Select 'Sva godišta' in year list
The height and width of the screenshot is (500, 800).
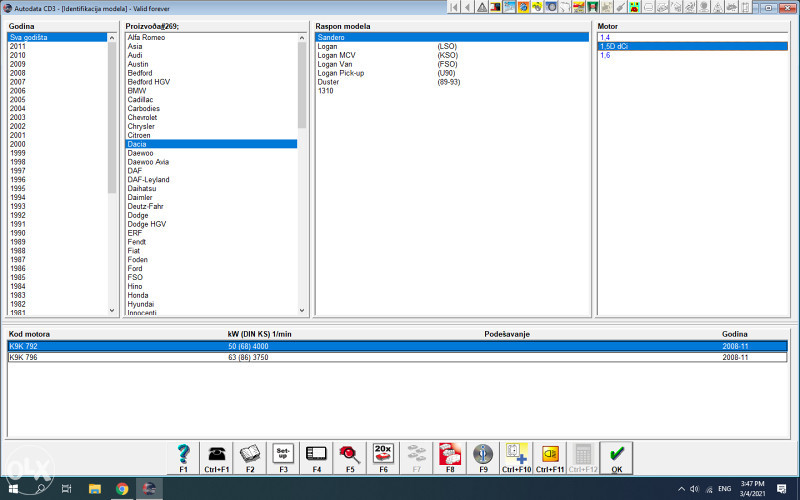(x=57, y=37)
